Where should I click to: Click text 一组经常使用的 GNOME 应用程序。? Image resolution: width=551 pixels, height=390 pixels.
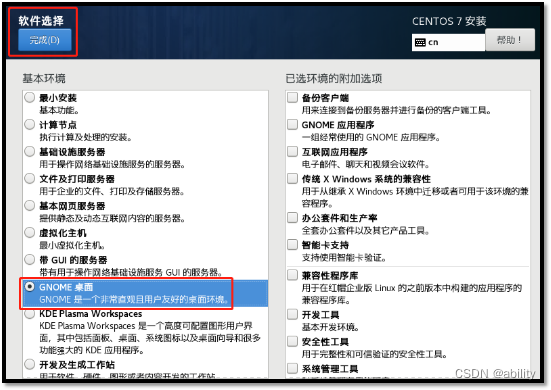point(371,137)
